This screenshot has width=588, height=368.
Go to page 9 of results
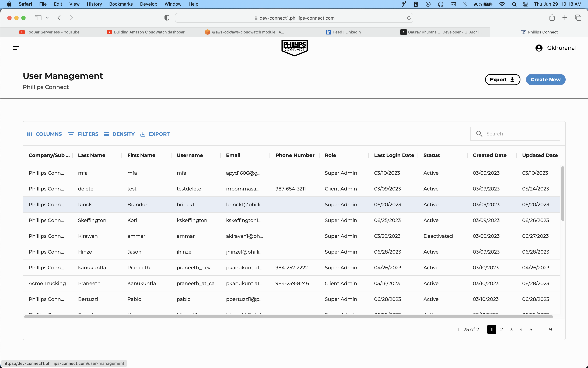tap(550, 330)
